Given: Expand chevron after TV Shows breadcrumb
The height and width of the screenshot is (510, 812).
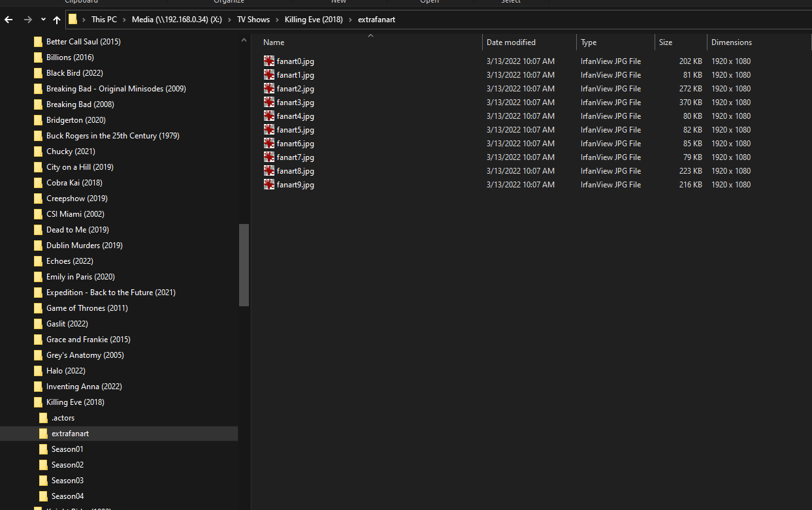Looking at the screenshot, I should (x=277, y=20).
